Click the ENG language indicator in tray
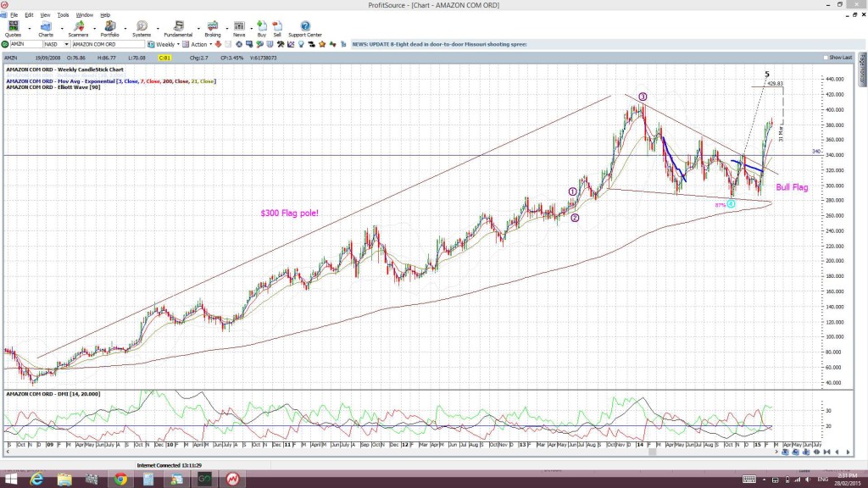868x488 pixels. [x=822, y=480]
